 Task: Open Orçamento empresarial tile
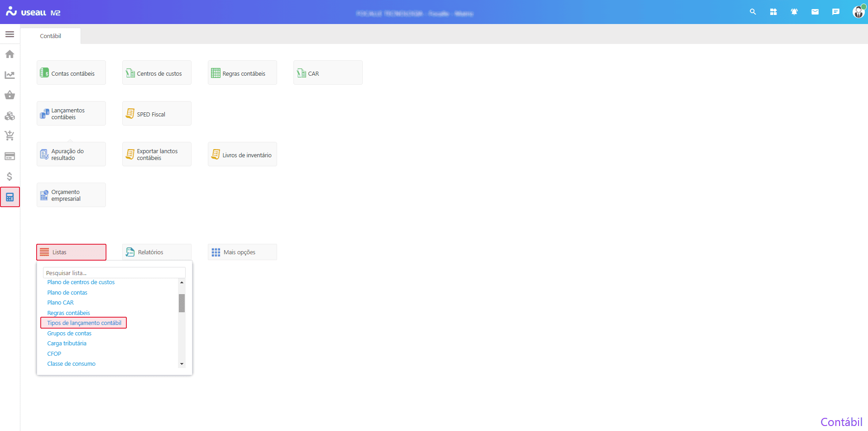pos(71,195)
